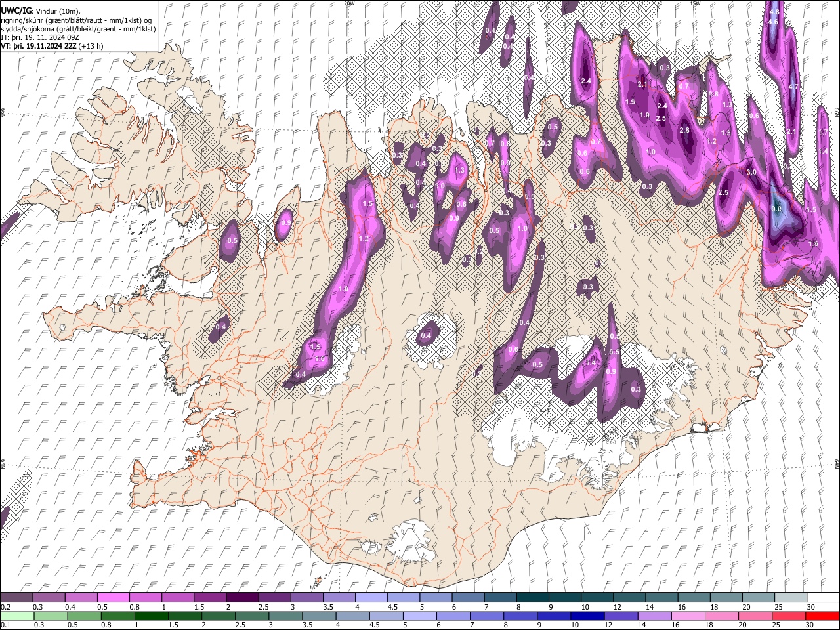Click the 'UWC/IG' title text
840x630 pixels.
[16, 11]
